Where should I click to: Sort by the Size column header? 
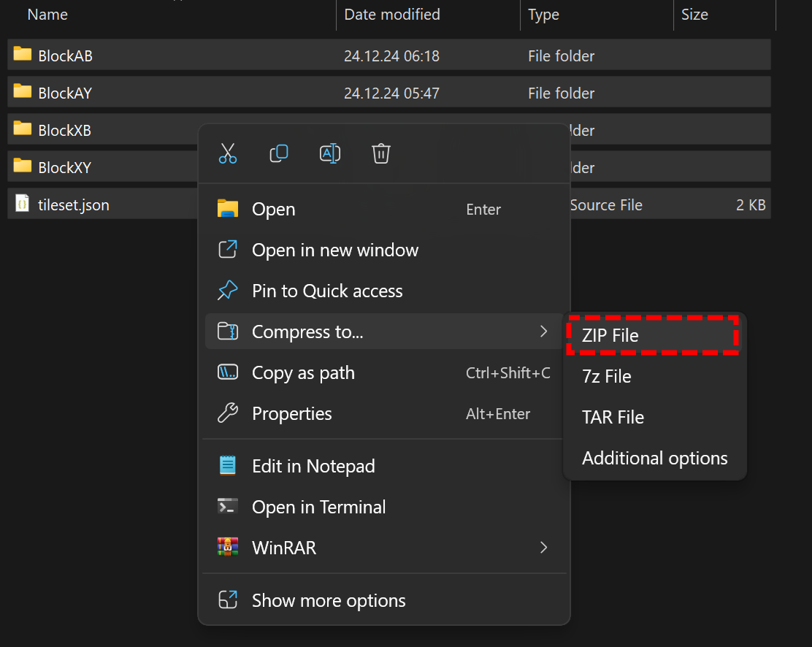694,15
